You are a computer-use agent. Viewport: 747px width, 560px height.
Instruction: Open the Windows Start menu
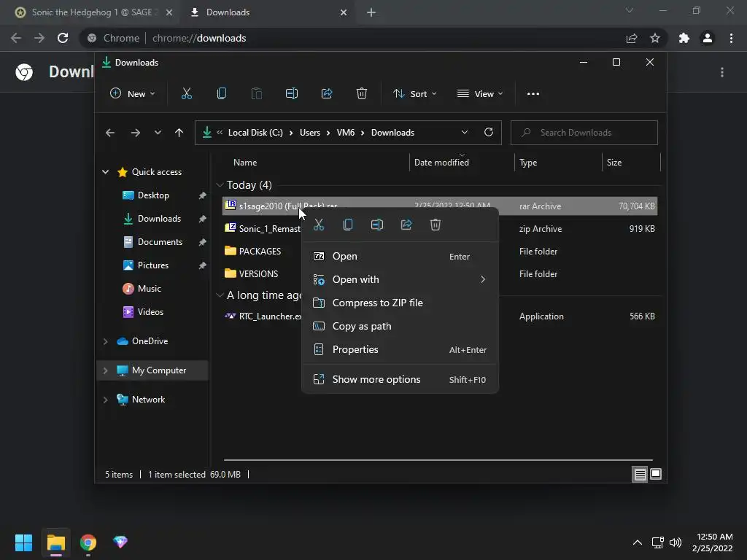click(23, 542)
